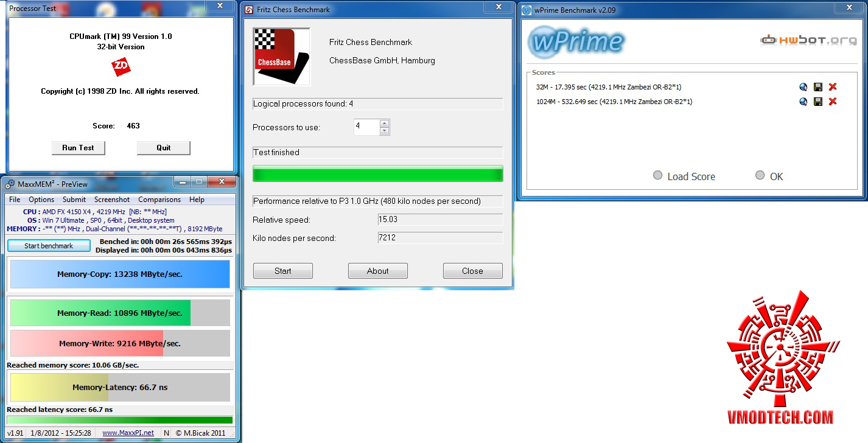Click the OS 'Win 7 Ultimate' info line

(101, 220)
